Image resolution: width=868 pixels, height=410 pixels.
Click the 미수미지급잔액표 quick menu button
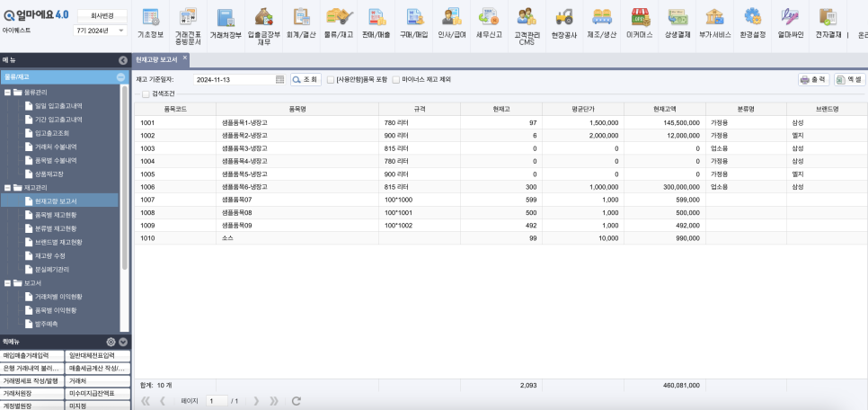click(x=98, y=394)
